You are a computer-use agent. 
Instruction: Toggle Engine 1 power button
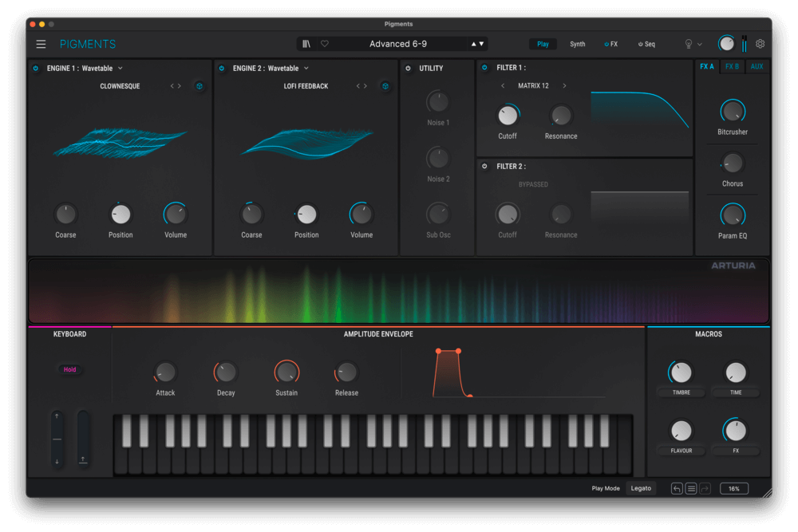pos(36,69)
